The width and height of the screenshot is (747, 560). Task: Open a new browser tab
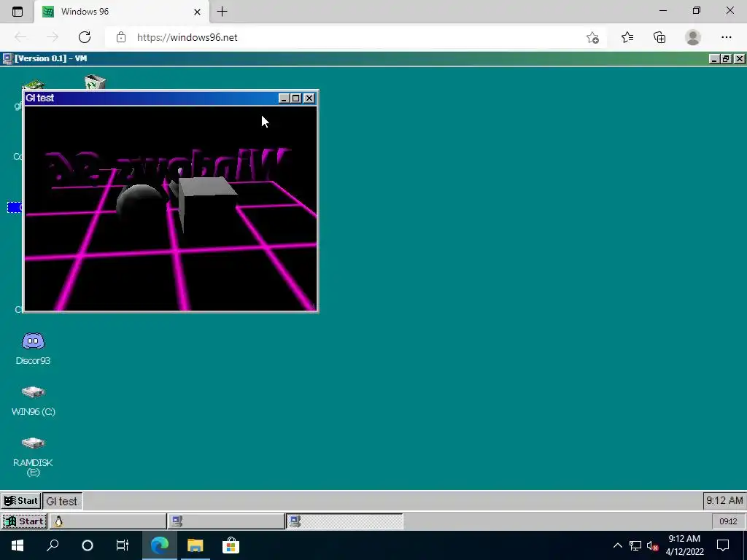[x=222, y=12]
